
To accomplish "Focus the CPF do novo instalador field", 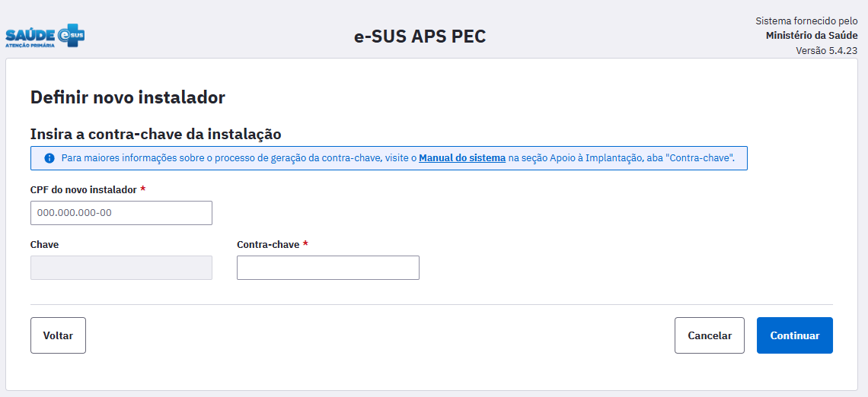I will (121, 213).
